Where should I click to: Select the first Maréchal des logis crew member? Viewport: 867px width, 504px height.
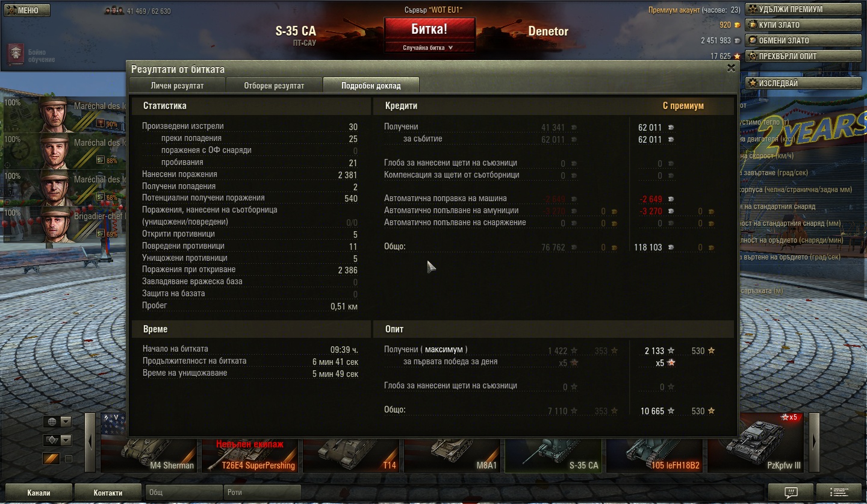(64, 114)
